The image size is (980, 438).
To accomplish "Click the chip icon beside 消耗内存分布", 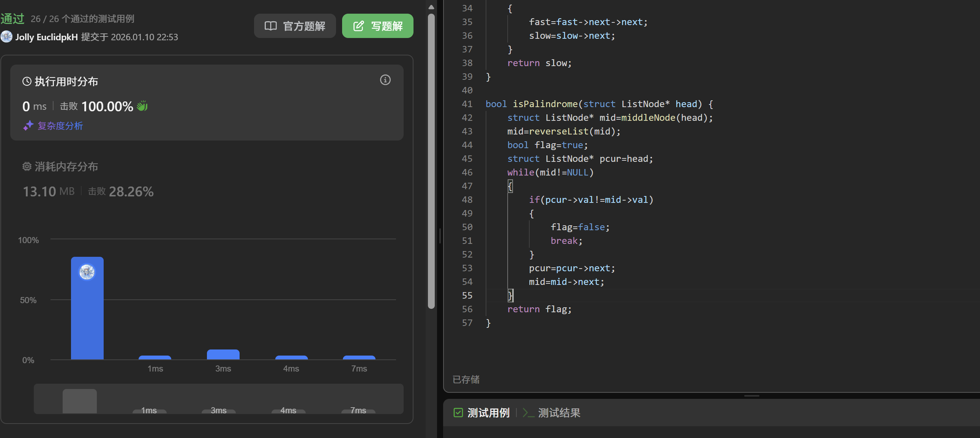I will coord(27,167).
